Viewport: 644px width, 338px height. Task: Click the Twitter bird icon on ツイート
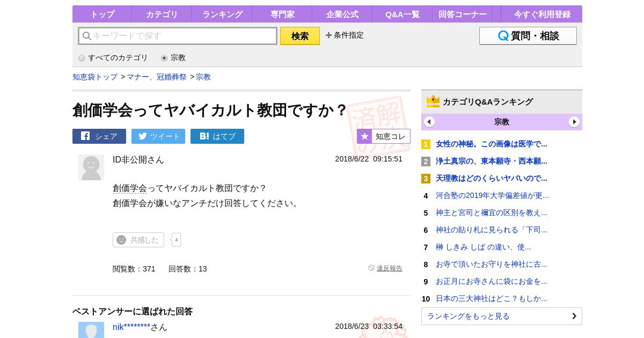point(143,136)
